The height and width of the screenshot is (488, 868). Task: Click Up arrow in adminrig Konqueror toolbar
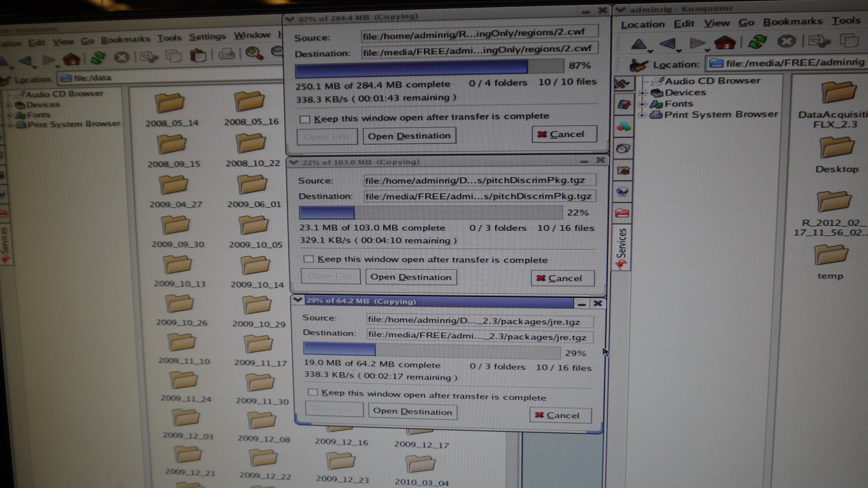(x=639, y=44)
